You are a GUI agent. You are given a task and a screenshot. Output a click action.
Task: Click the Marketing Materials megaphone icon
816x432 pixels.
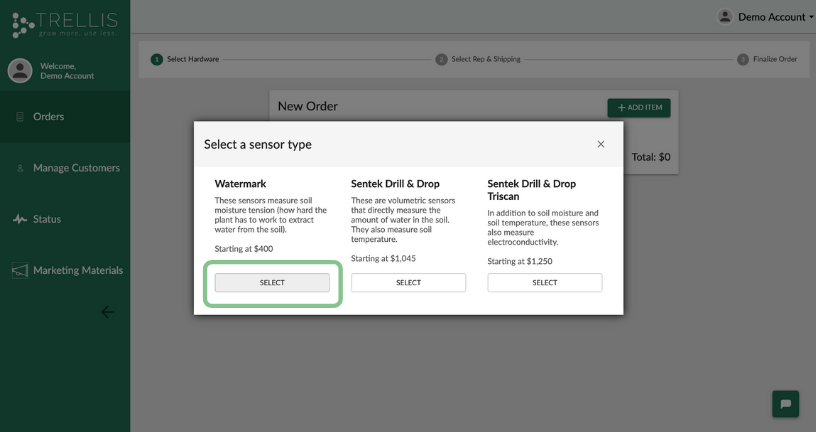coord(20,271)
